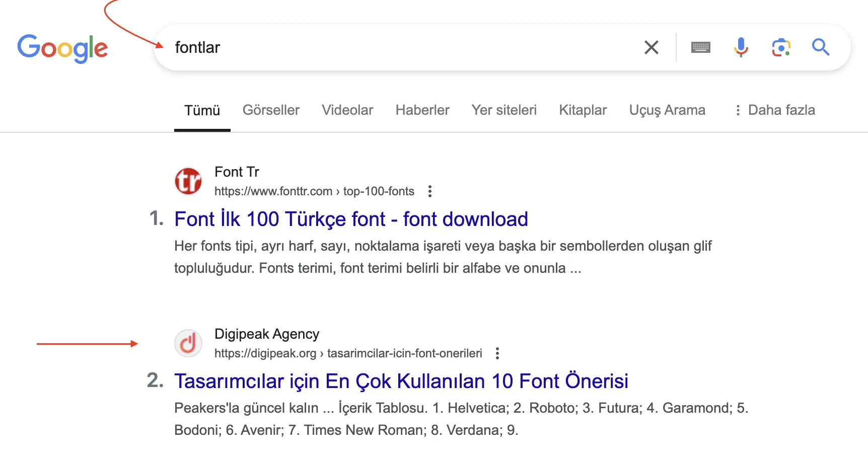
Task: Open the three-dot menu beside the fonttr.com URL
Action: coord(429,191)
